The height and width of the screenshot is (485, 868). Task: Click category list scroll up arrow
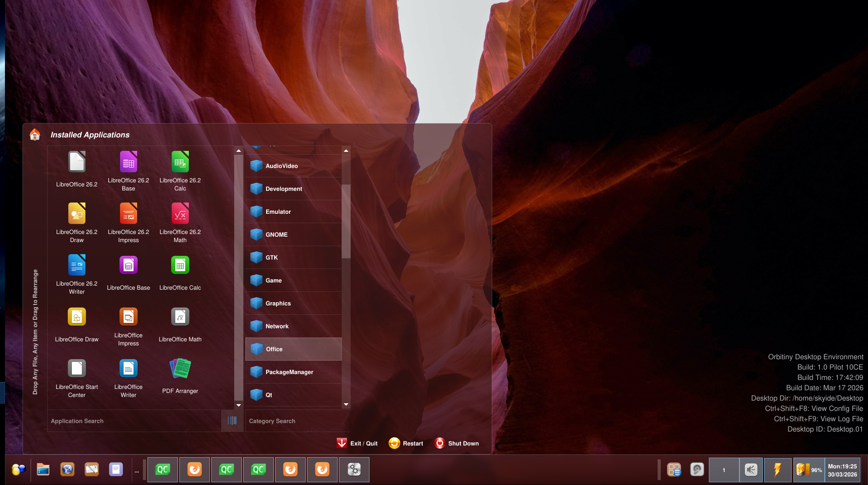coord(346,150)
